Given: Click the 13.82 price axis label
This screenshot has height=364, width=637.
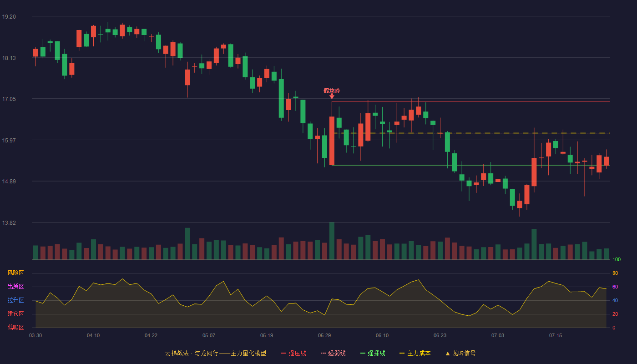Looking at the screenshot, I should (9, 223).
